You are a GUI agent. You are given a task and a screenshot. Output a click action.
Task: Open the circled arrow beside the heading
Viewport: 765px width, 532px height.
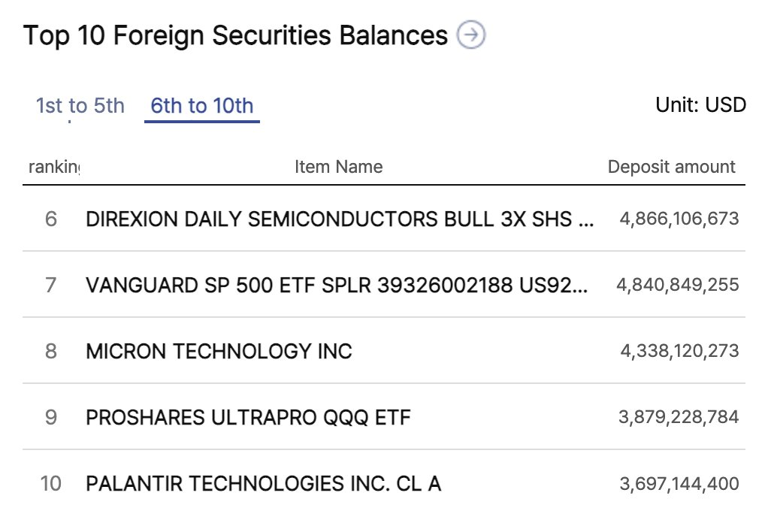pyautogui.click(x=471, y=35)
